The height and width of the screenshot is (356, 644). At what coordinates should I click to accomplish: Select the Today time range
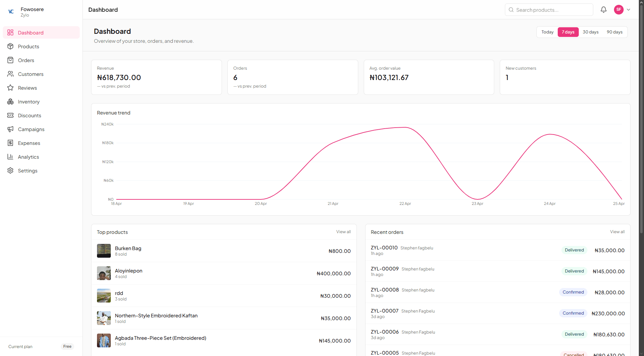click(547, 32)
